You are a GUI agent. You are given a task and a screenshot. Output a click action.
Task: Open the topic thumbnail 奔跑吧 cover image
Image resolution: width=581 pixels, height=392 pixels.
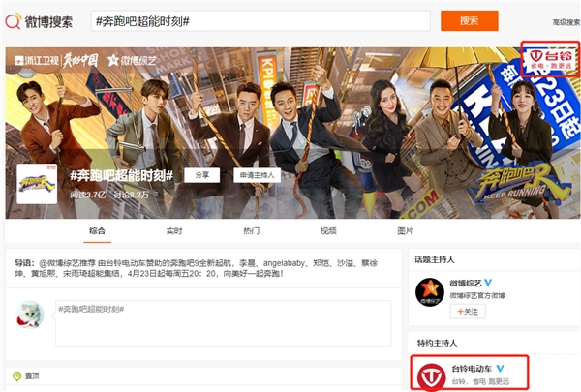(37, 184)
